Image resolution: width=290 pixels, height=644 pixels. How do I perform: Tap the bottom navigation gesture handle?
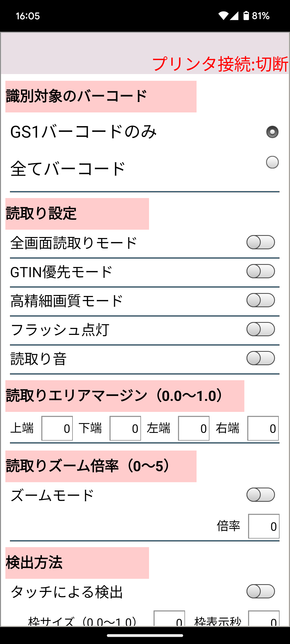tap(145, 635)
